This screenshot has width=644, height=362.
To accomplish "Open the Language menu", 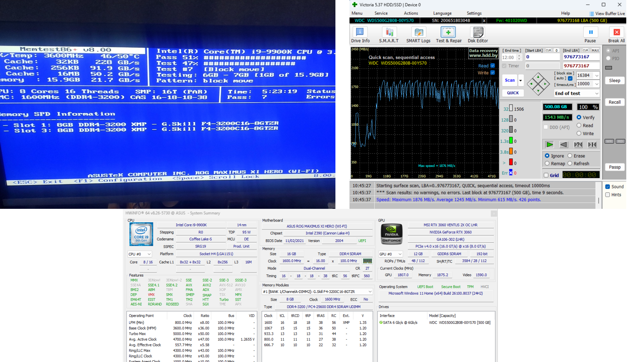I will coord(442,13).
